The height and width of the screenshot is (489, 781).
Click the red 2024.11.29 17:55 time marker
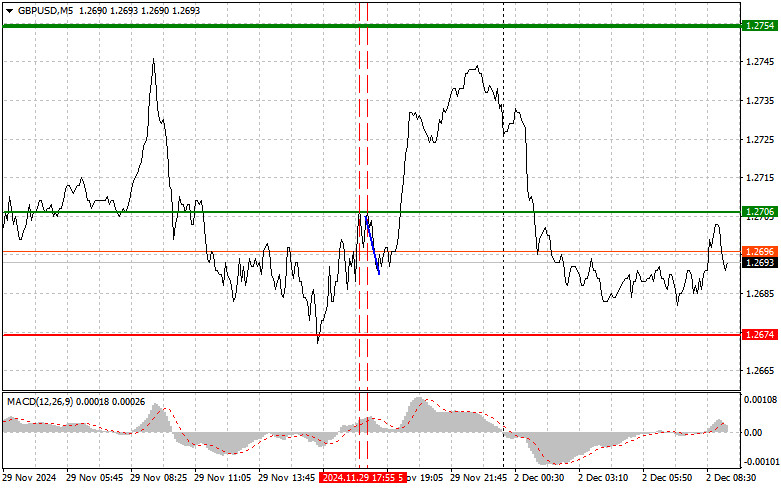pyautogui.click(x=363, y=478)
